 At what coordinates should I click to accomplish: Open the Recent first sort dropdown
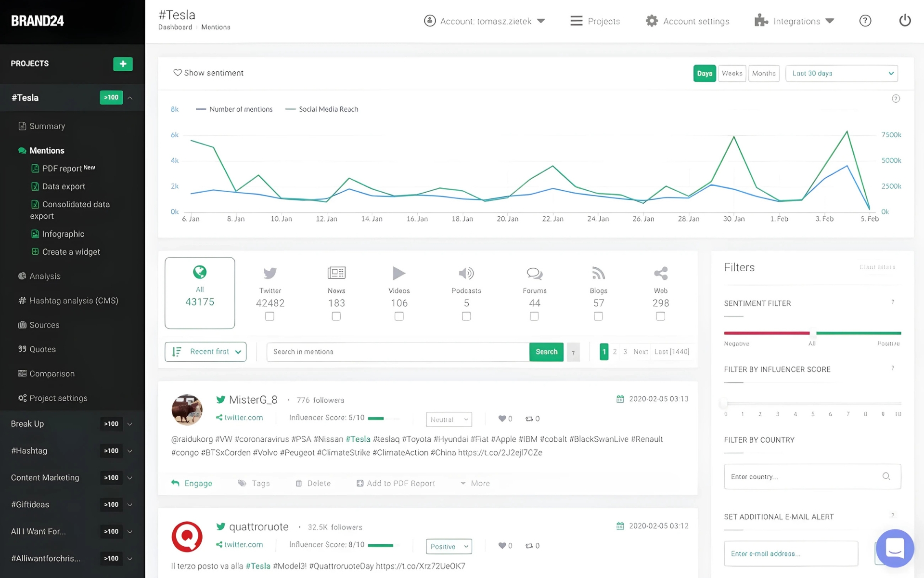205,352
